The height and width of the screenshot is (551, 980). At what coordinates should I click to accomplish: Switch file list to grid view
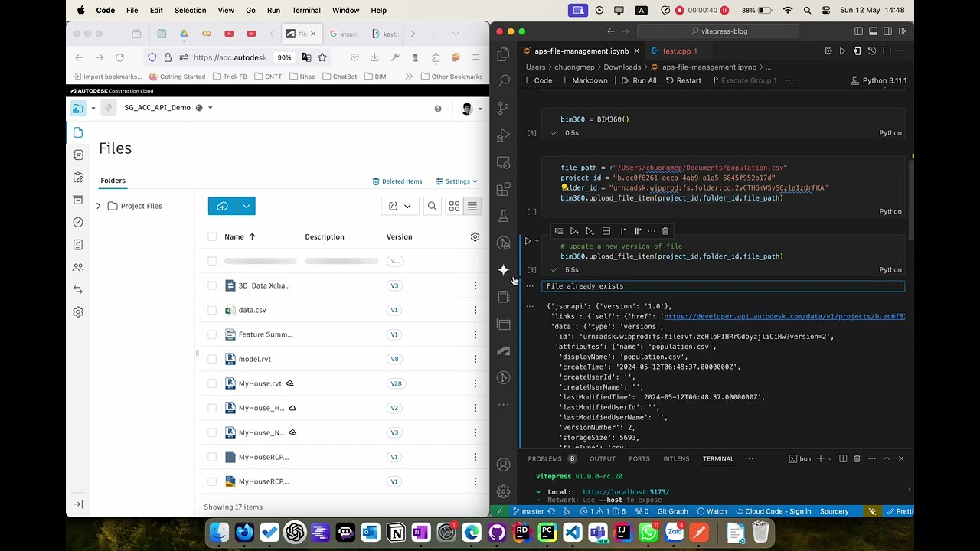tap(454, 206)
